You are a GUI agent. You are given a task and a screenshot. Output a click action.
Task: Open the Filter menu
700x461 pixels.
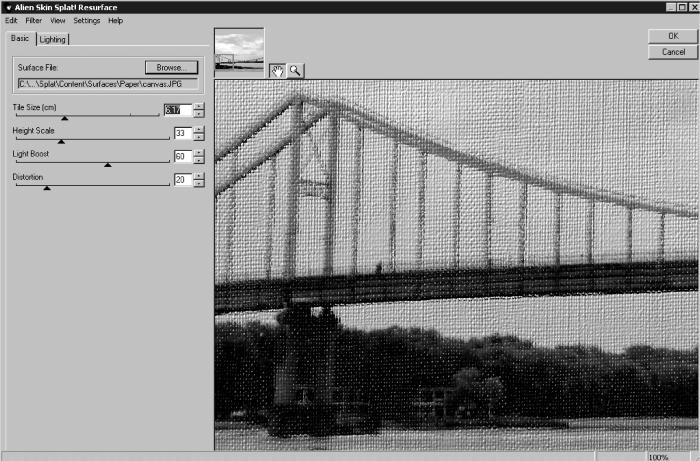[x=33, y=21]
